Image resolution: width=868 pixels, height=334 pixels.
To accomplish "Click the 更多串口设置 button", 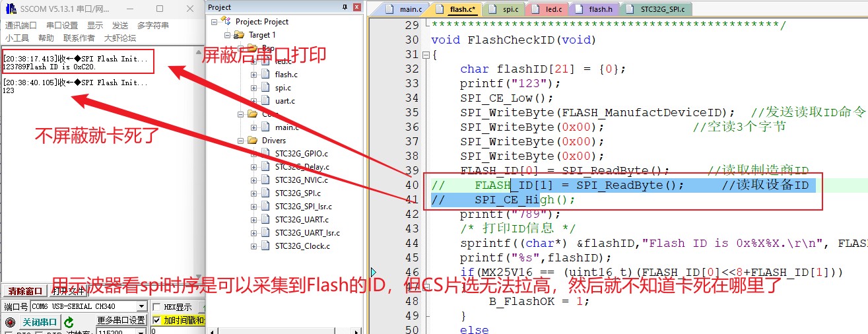I will tap(121, 320).
